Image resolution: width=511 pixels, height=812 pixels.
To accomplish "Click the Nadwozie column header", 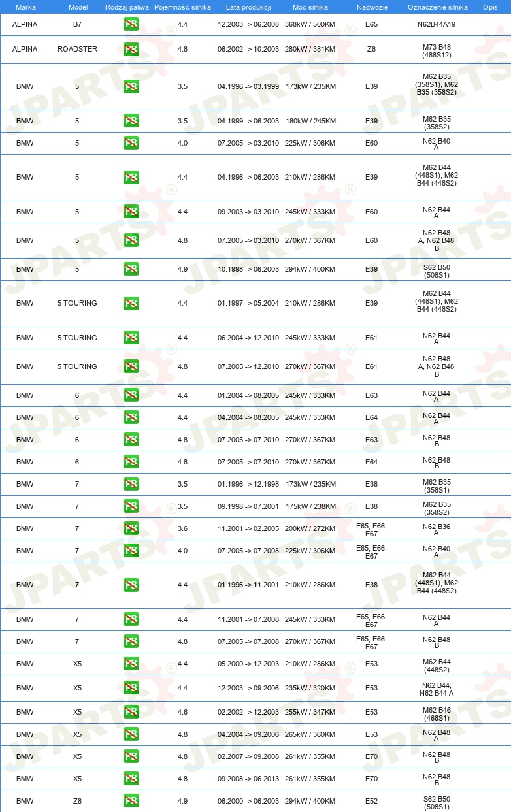I will pos(371,7).
